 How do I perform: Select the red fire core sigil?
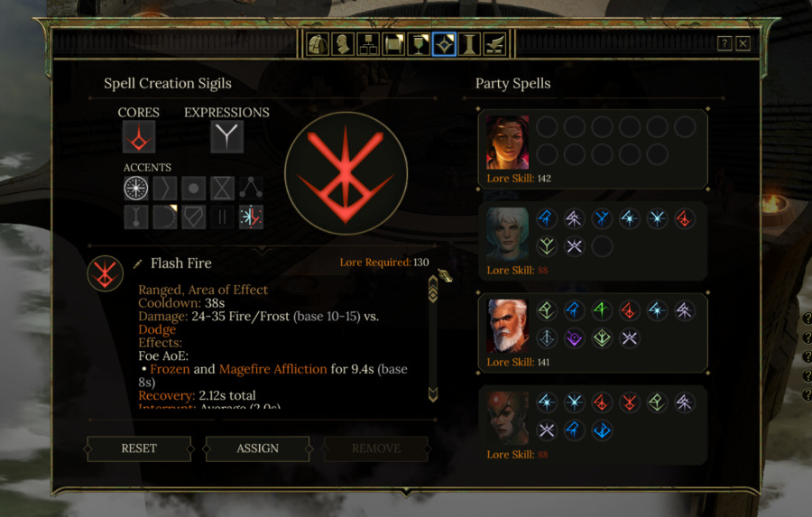[x=139, y=137]
